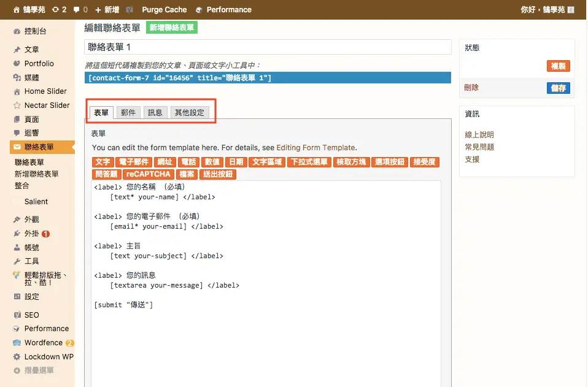Click the home icon in admin bar

(x=17, y=10)
